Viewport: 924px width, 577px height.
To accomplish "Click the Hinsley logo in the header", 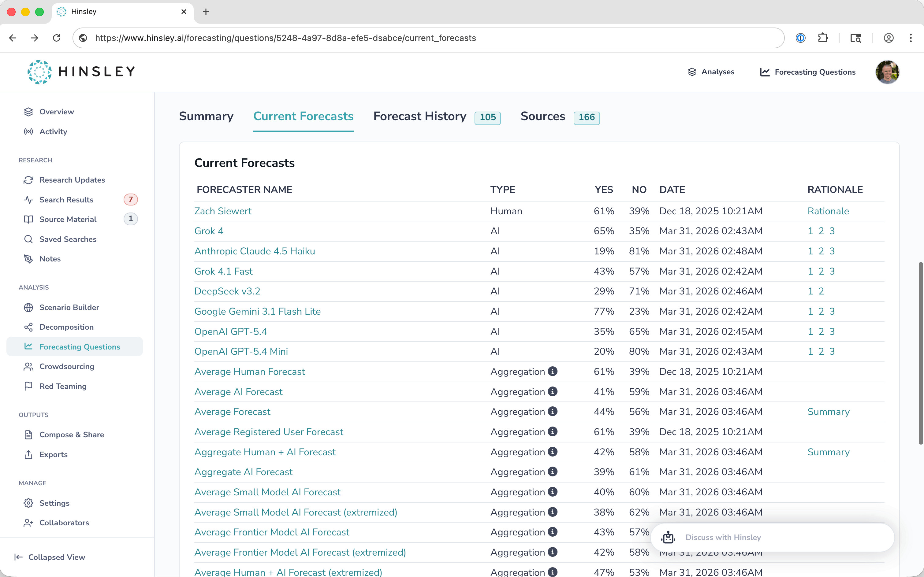I will click(x=81, y=72).
